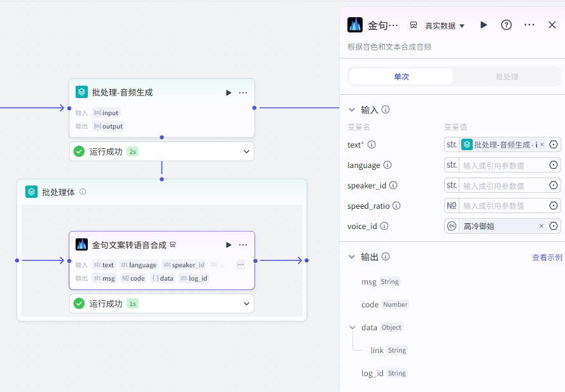Click the 查看示例 link

[547, 258]
